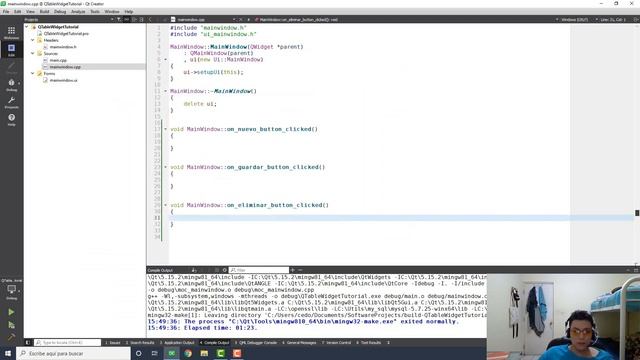The image size is (640, 360).
Task: Click the Compile Output filter field
Action: coord(259,270)
